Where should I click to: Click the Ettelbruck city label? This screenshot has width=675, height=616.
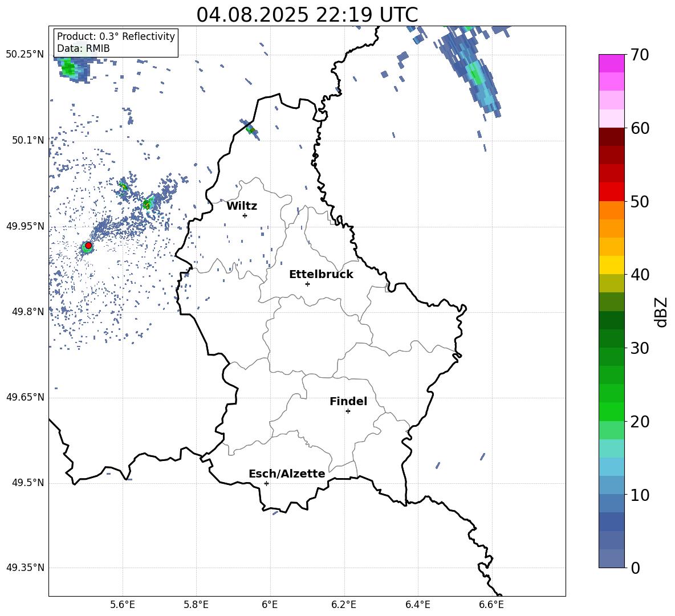click(321, 275)
